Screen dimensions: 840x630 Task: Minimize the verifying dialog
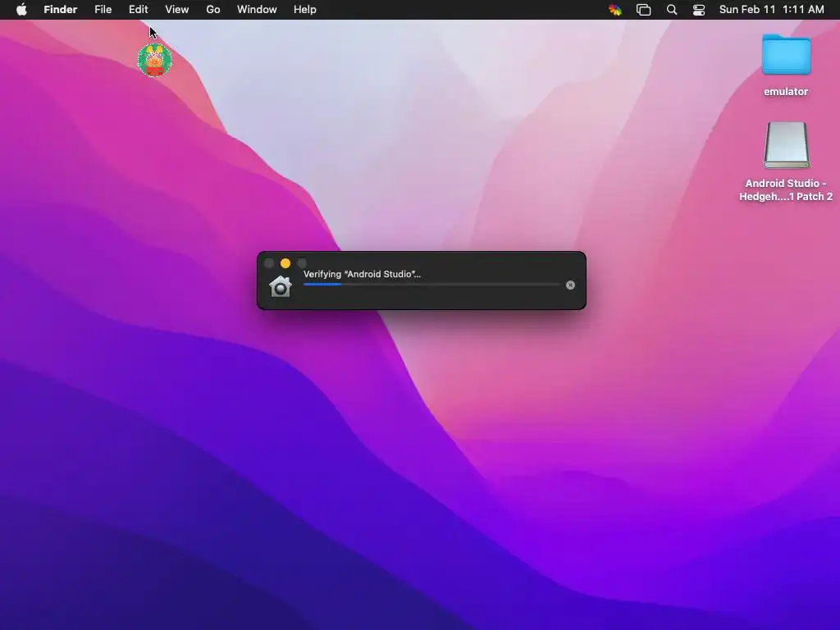pos(285,263)
